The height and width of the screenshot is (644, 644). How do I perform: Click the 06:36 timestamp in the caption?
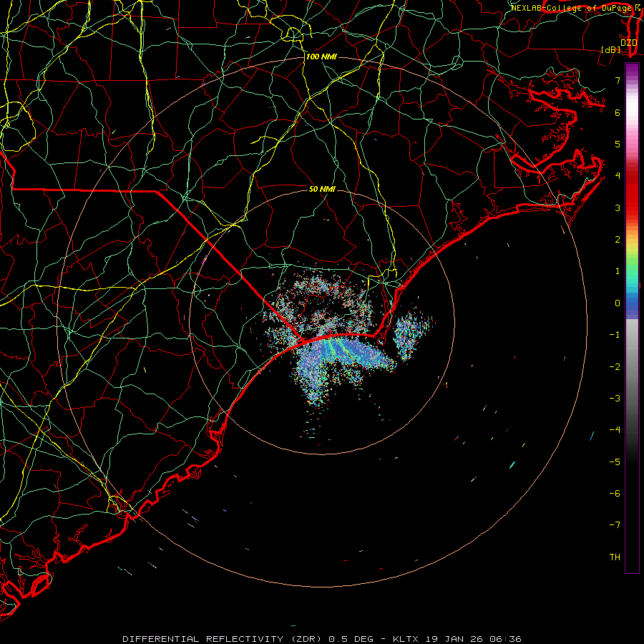[x=506, y=639]
